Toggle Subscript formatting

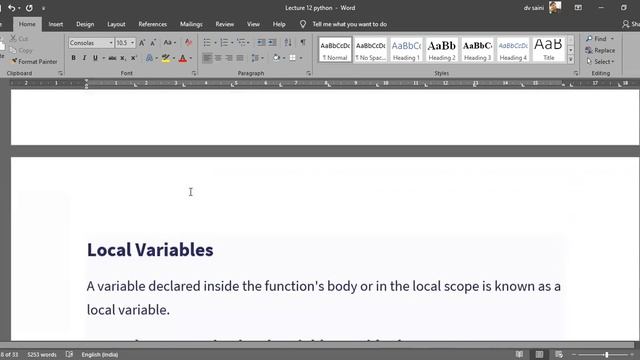click(123, 58)
